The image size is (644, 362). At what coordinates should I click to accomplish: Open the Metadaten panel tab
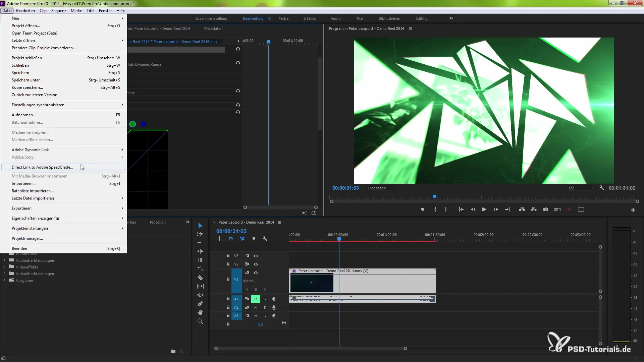[213, 28]
